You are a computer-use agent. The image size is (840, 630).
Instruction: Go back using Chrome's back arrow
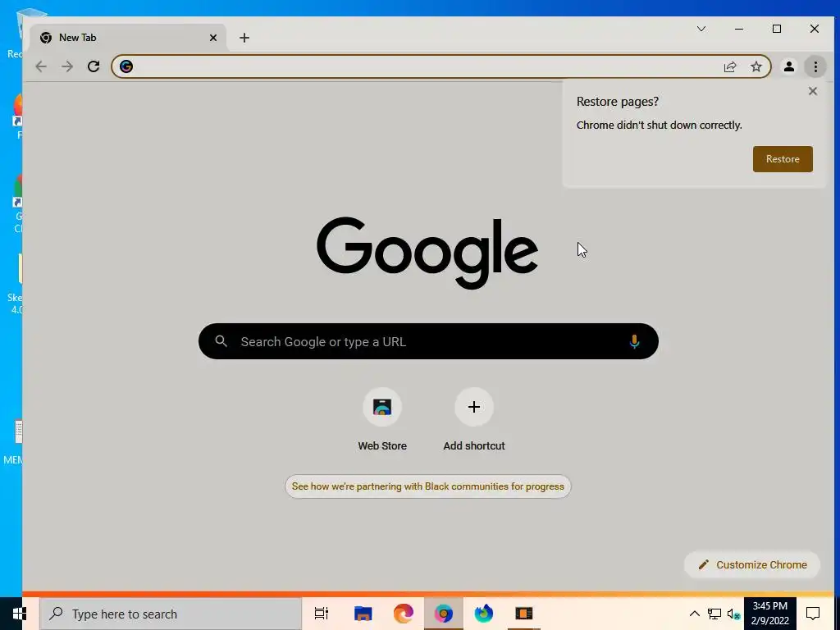41,66
